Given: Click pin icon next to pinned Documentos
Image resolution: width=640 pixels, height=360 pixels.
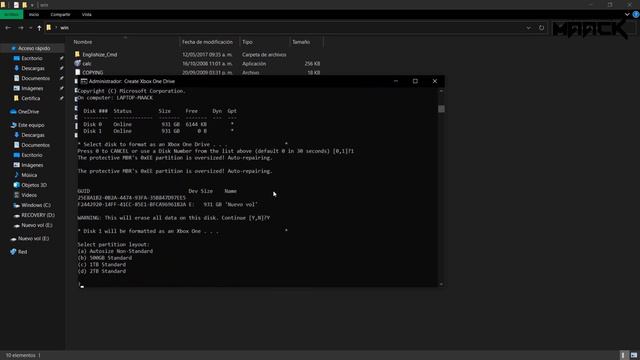Looking at the screenshot, I should coord(61,78).
